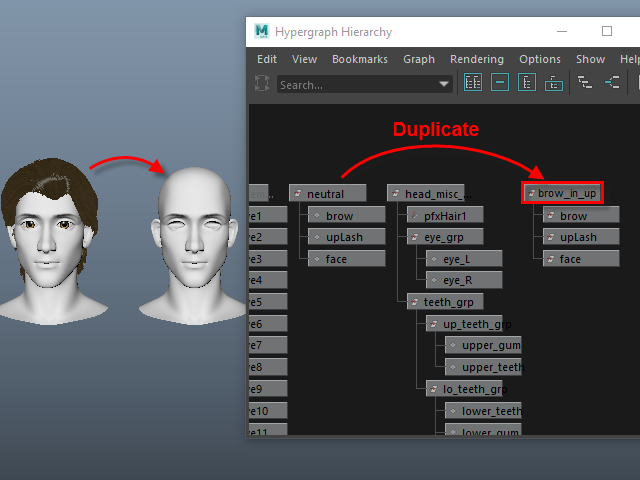Open the Options menu

click(x=540, y=59)
